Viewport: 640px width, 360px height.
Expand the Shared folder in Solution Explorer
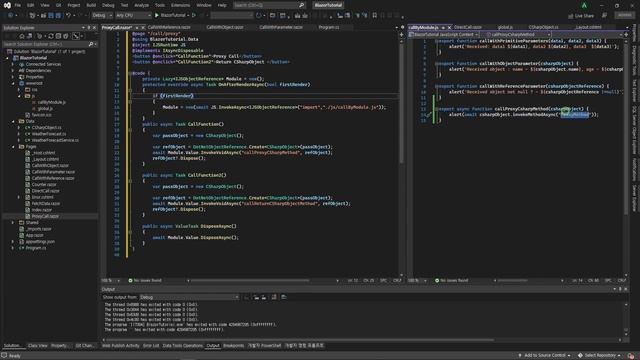[x=13, y=222]
